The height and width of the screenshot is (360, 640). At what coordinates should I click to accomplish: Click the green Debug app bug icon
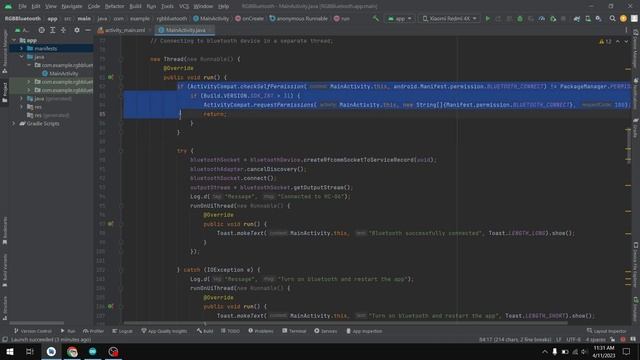point(520,18)
